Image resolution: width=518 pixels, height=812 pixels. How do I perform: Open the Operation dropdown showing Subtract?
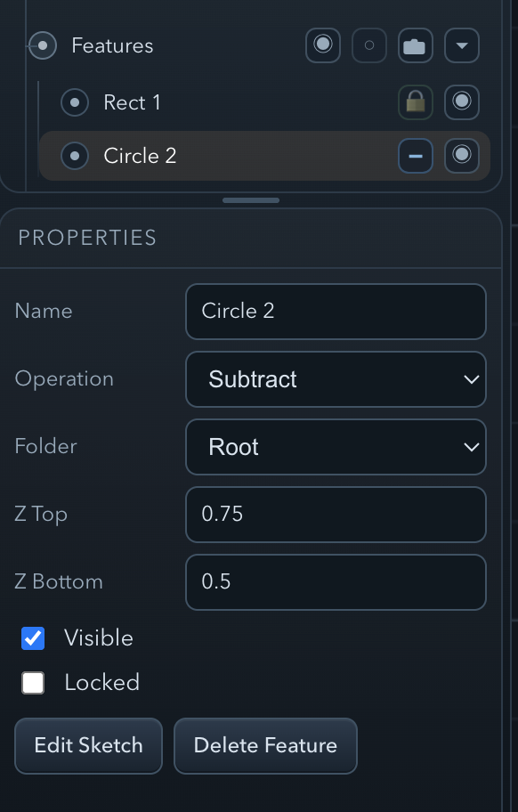pos(336,379)
